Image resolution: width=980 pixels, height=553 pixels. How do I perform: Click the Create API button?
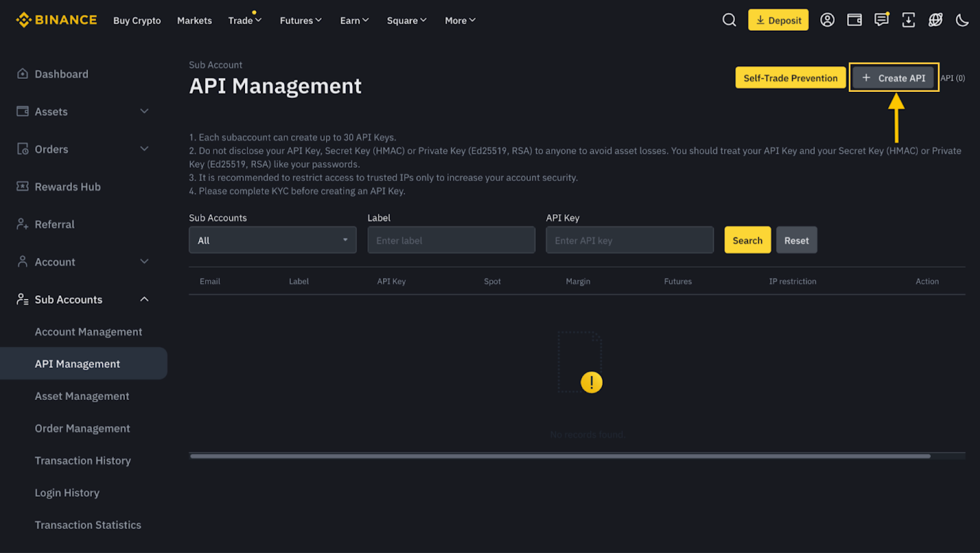894,78
